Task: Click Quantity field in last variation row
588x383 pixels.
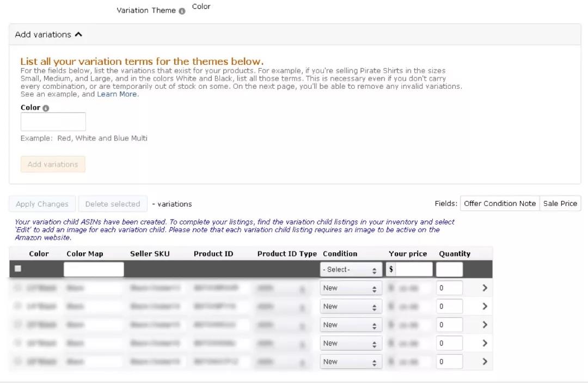Action: click(449, 362)
